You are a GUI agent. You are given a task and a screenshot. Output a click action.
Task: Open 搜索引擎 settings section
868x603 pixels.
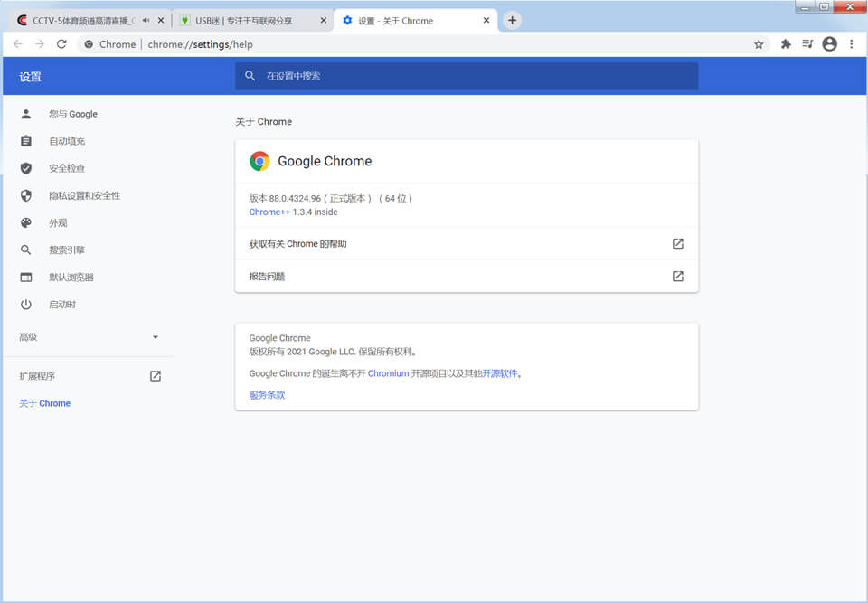(x=67, y=250)
